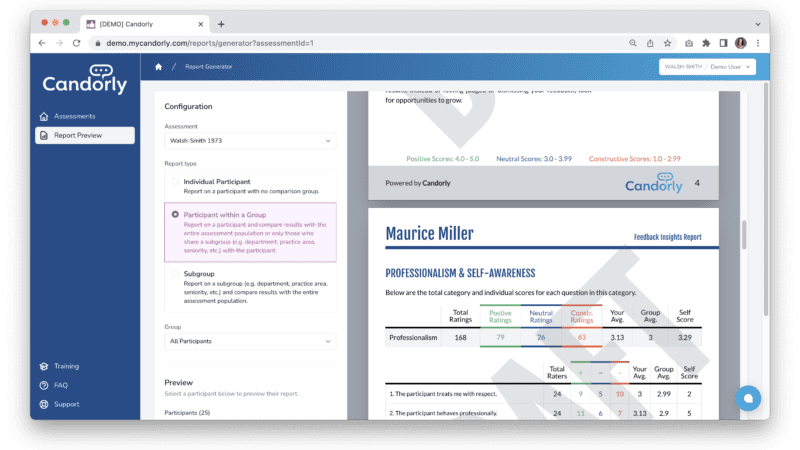Open the browser profile avatar
800x450 pixels.
point(741,43)
